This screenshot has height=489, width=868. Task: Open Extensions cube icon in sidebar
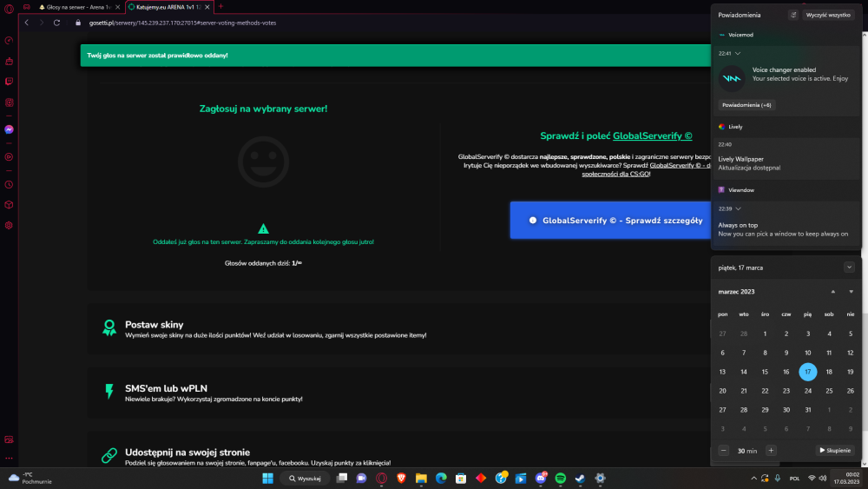coord(9,205)
